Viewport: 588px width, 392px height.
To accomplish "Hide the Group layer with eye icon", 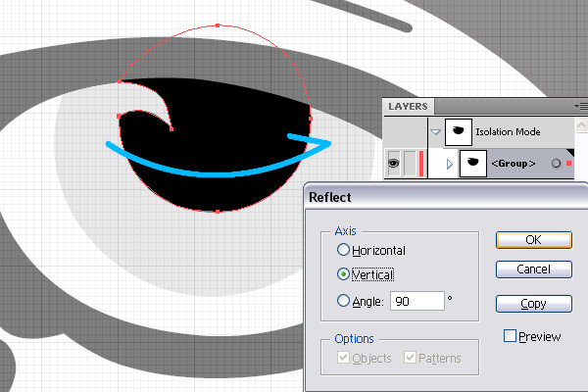I will 393,164.
